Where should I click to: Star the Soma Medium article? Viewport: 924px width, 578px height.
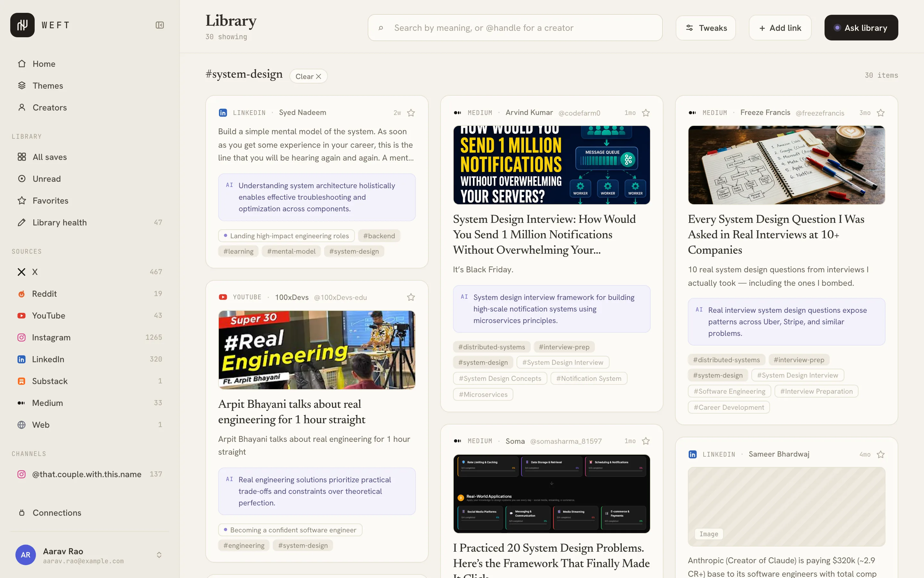click(x=646, y=441)
